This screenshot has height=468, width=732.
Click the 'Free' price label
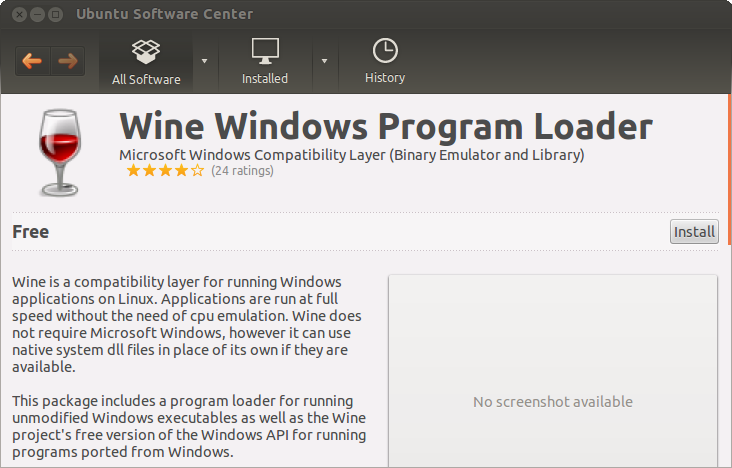tap(31, 232)
